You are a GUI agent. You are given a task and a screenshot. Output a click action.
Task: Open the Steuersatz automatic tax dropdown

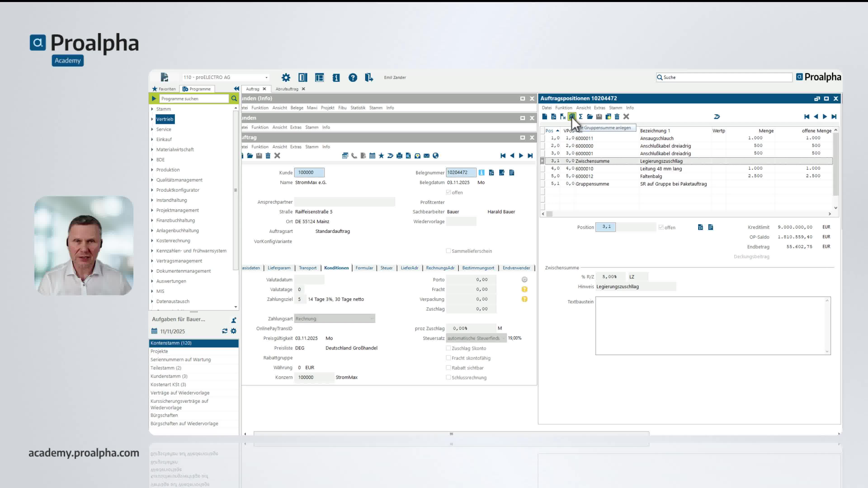503,338
